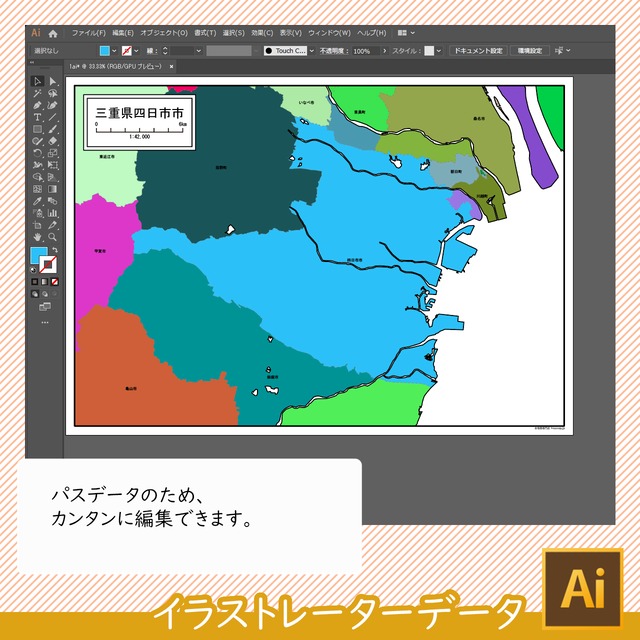Click the 環境設定 button
The width and height of the screenshot is (640, 640).
(529, 51)
